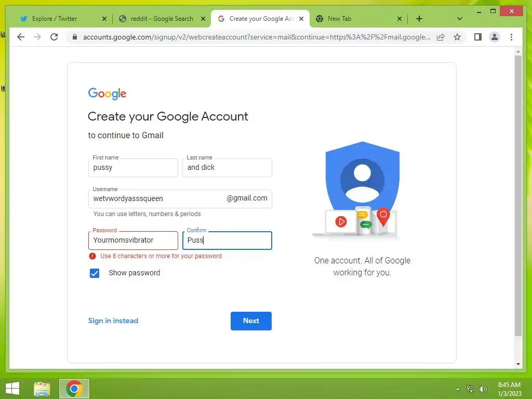Uncheck the Show password checkbox
Viewport: 532px width, 399px height.
pyautogui.click(x=95, y=273)
